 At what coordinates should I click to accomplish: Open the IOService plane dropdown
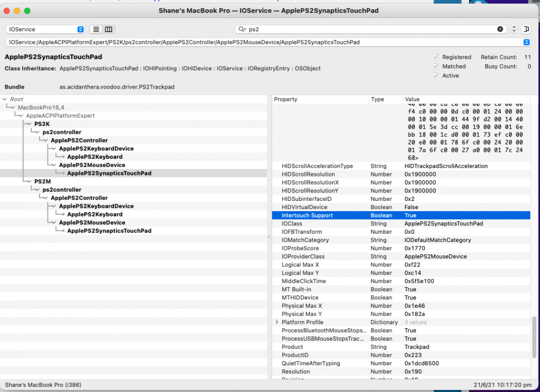pos(45,29)
